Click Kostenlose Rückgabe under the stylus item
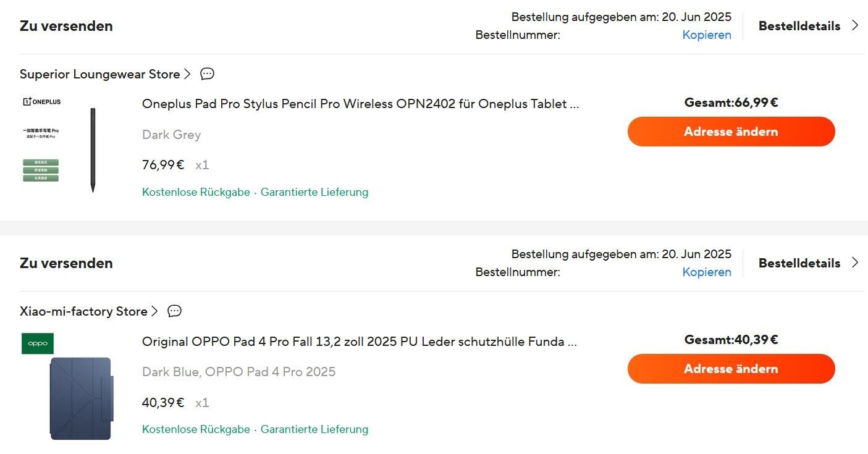This screenshot has width=868, height=454. coord(196,192)
